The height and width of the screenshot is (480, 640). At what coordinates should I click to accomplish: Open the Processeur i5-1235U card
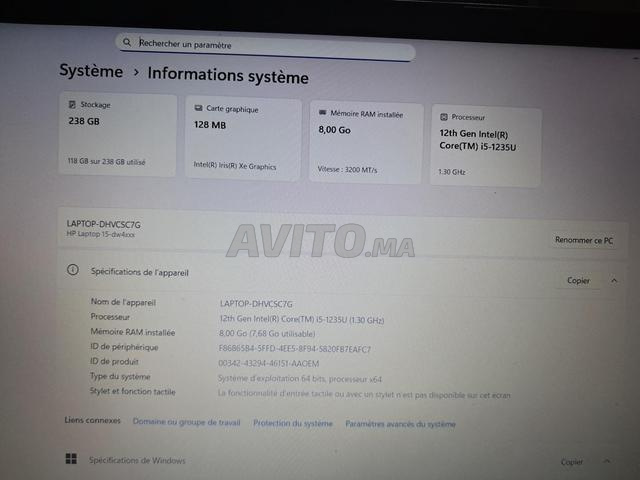click(x=486, y=146)
